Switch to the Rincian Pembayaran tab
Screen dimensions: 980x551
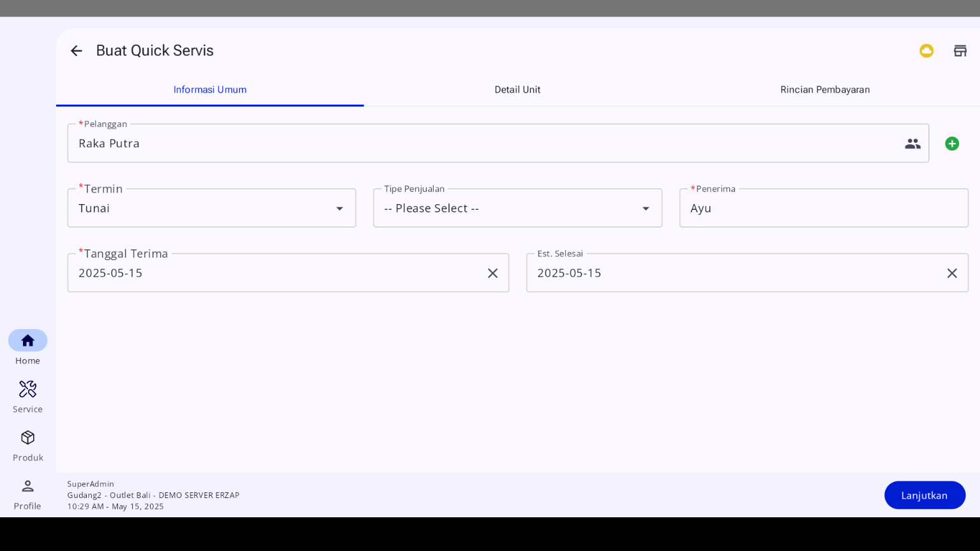825,90
